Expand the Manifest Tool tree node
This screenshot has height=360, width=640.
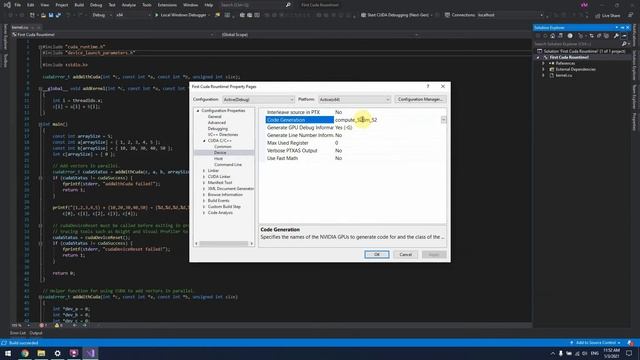204,182
